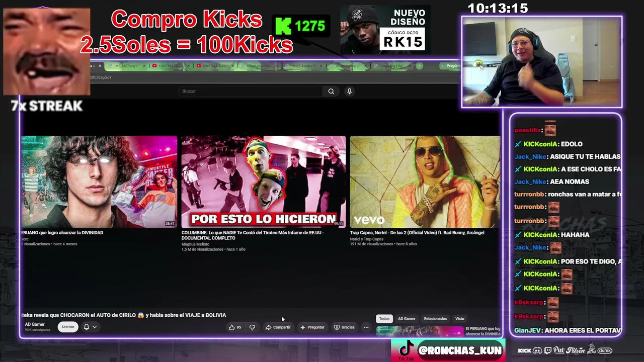Click the @RONCHAS_KUN TikTok handle
The width and height of the screenshot is (644, 362).
tap(460, 350)
